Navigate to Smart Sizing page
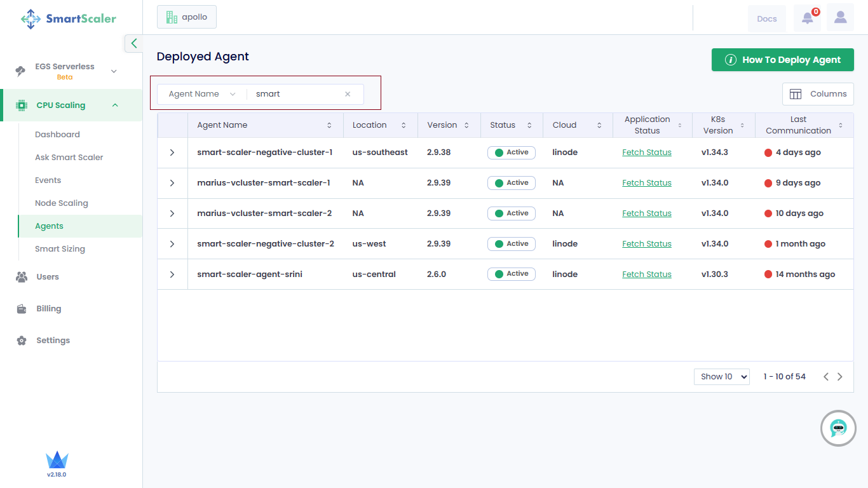Screen dimensions: 868x488 click(x=60, y=249)
